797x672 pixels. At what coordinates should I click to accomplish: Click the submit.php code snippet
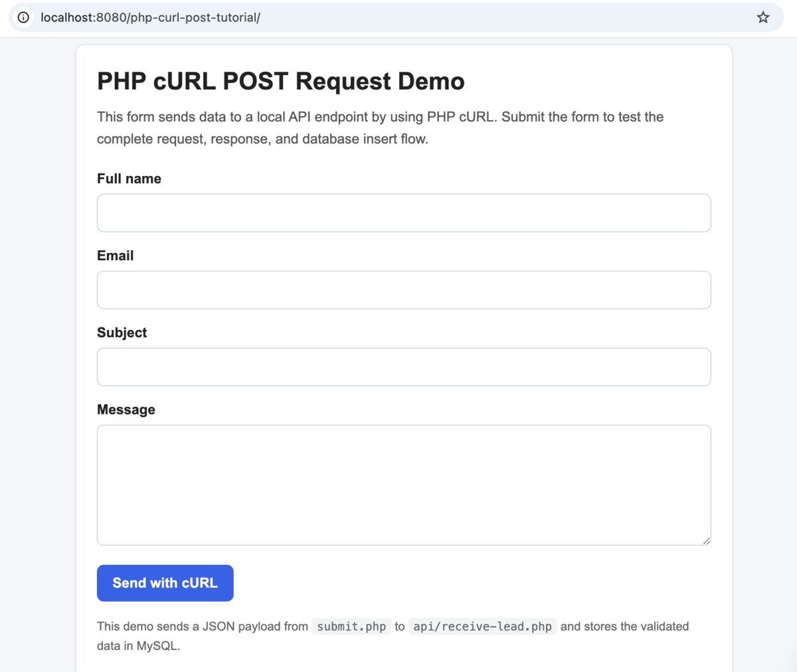(x=351, y=627)
